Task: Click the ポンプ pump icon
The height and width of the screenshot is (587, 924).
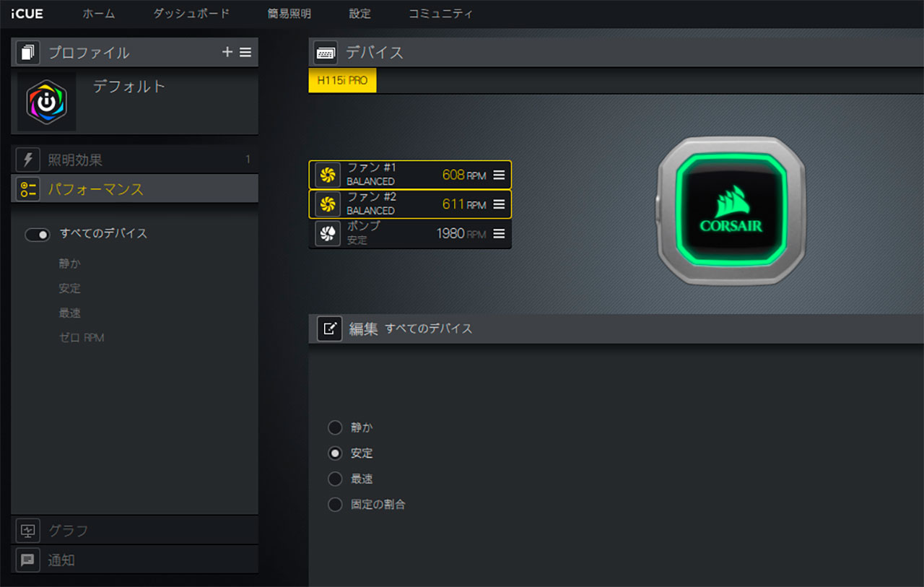Action: 328,233
